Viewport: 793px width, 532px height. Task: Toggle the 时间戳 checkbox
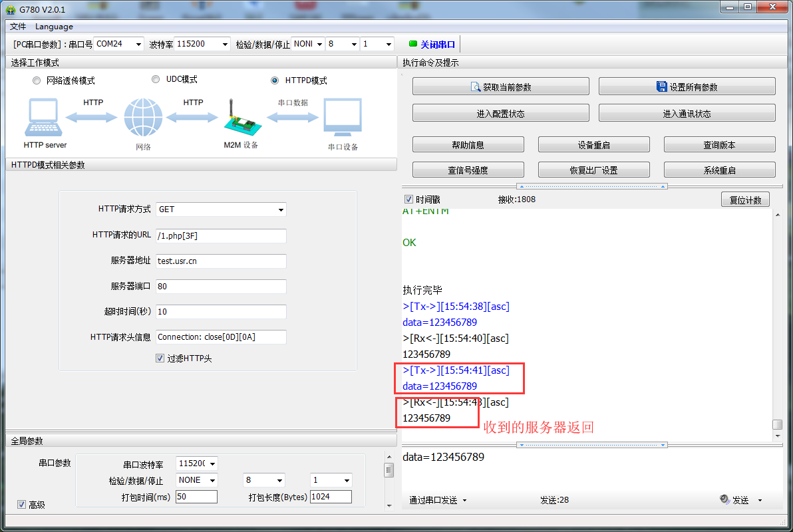click(409, 199)
